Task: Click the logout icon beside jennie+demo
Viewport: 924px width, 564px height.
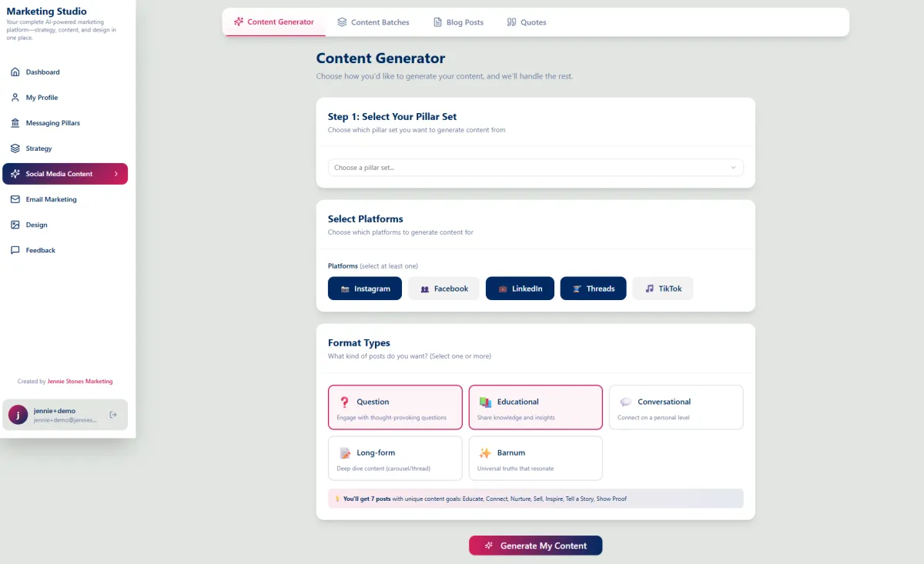Action: click(113, 415)
